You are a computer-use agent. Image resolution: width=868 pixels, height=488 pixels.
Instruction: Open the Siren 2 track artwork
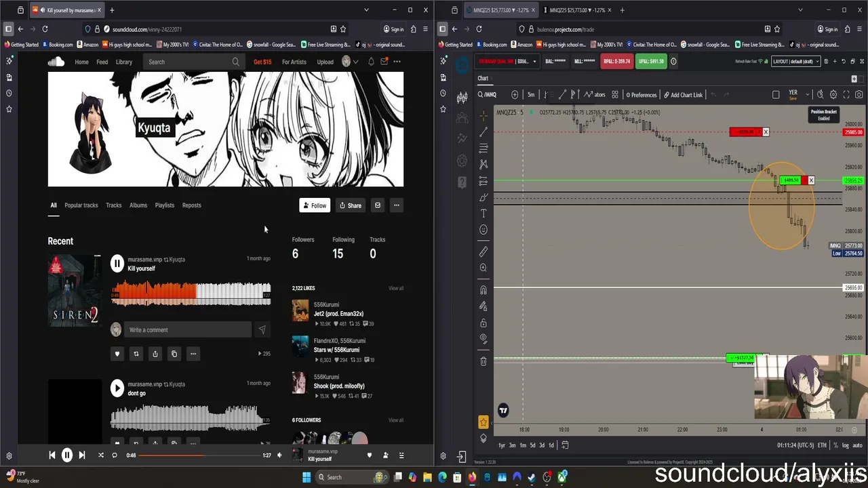[75, 291]
